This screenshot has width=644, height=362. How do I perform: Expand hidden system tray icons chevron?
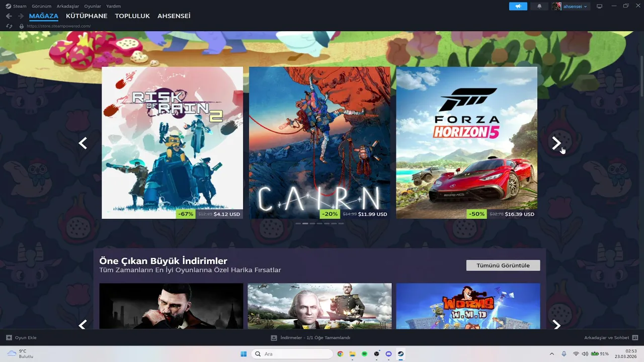552,354
